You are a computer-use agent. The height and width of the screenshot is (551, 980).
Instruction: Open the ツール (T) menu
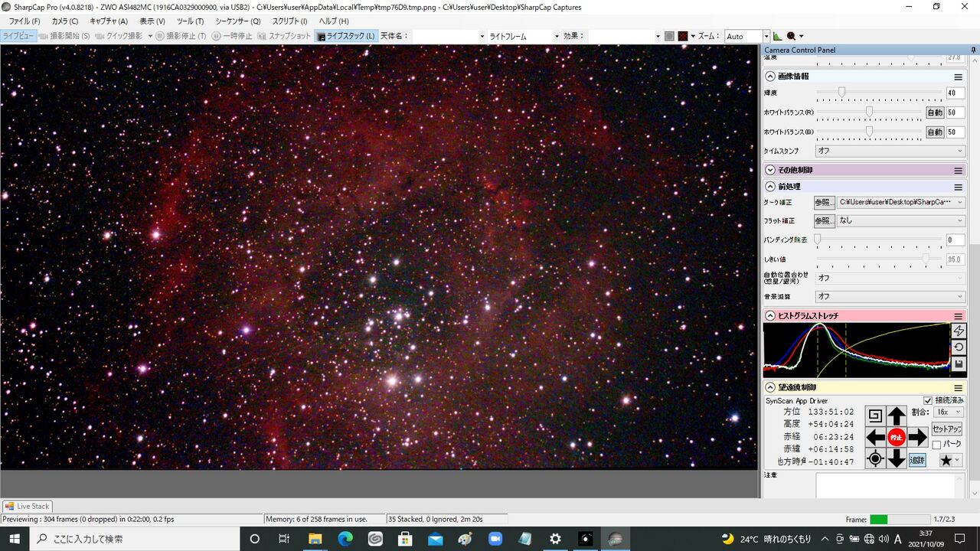(x=190, y=21)
